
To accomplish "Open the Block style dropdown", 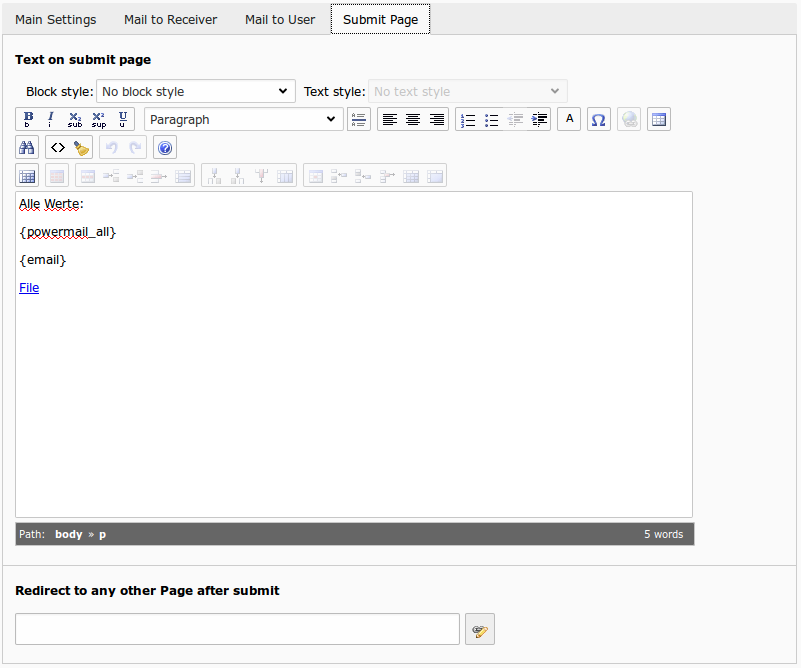I will pyautogui.click(x=196, y=92).
